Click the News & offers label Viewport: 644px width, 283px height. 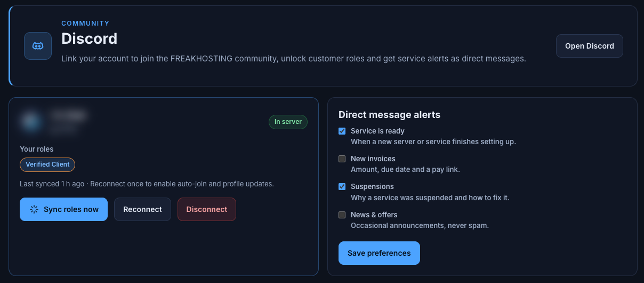click(x=374, y=215)
